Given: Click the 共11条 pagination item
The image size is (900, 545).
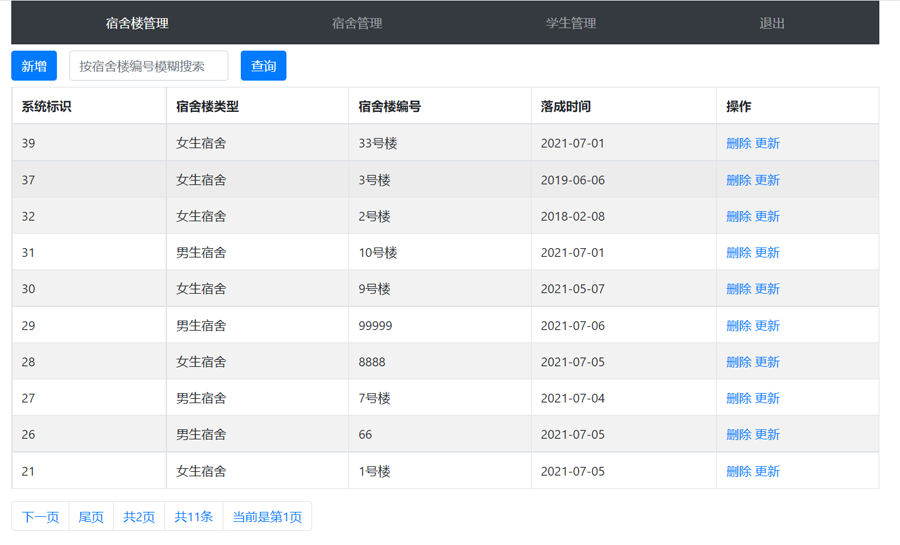Looking at the screenshot, I should (x=193, y=517).
